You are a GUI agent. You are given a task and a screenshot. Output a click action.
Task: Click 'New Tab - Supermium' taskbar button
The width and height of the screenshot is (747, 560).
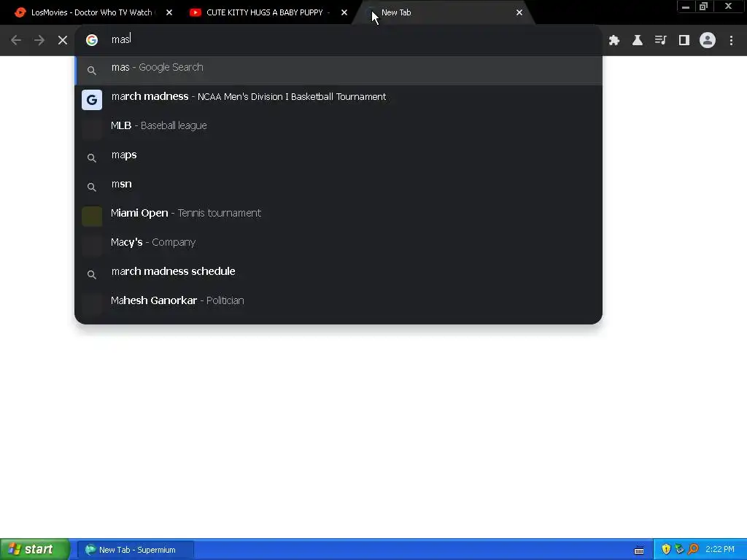pos(136,550)
